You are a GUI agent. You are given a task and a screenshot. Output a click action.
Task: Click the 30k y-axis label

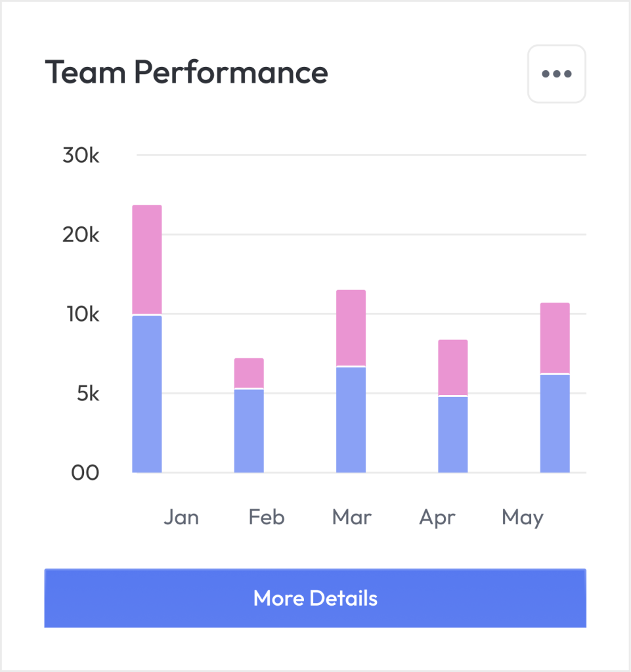click(81, 156)
